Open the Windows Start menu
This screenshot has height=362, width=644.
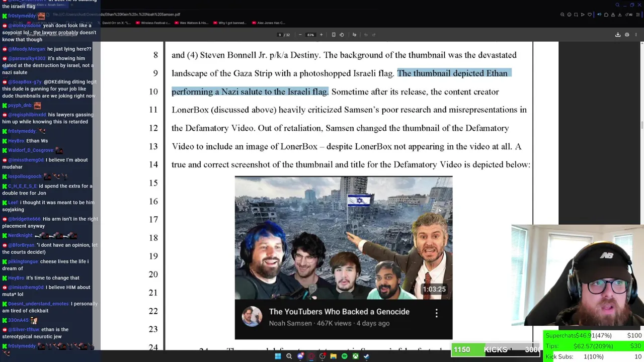278,356
